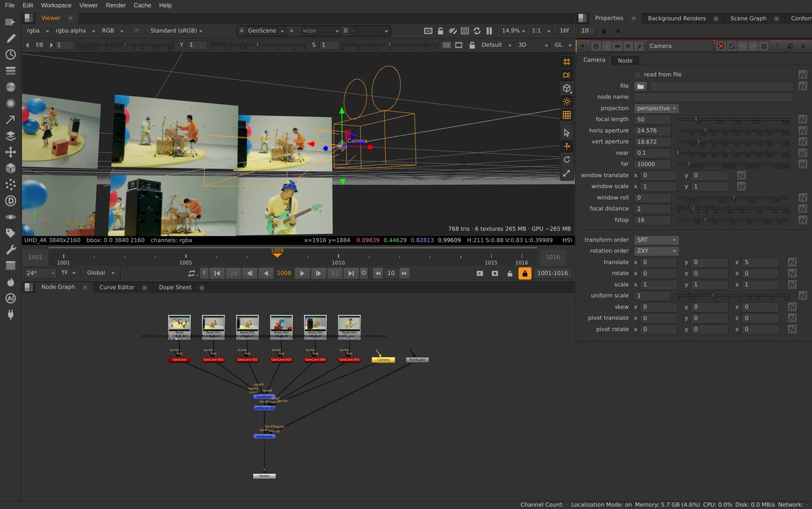Open the Deep nodes D icon
The width and height of the screenshot is (812, 509).
coord(11,201)
